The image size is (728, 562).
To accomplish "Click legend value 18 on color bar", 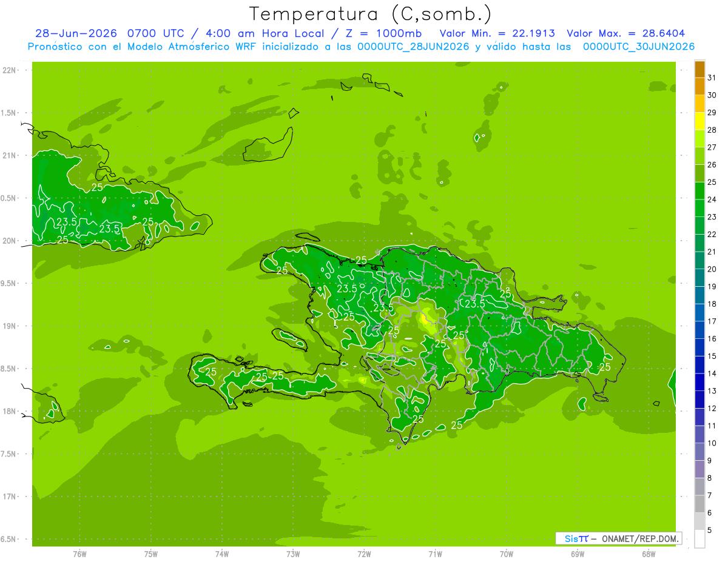I will [712, 304].
